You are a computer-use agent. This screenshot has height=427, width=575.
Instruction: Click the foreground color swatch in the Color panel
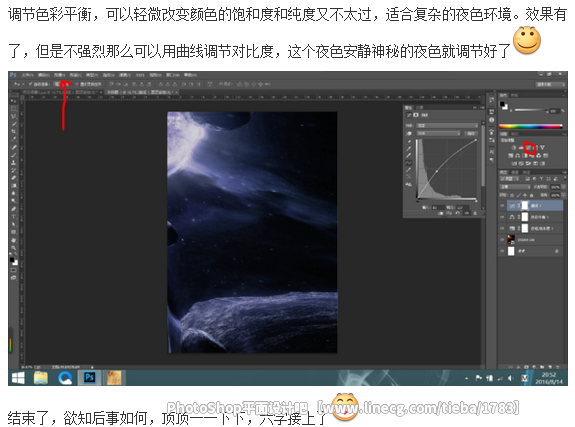[x=502, y=104]
